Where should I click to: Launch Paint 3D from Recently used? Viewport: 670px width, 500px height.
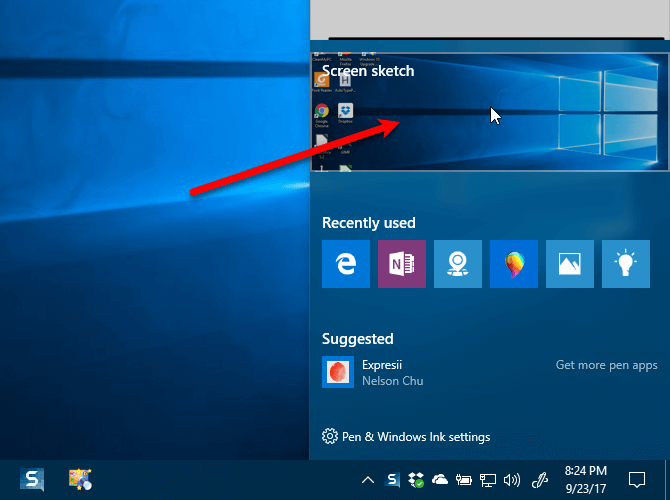(x=514, y=264)
